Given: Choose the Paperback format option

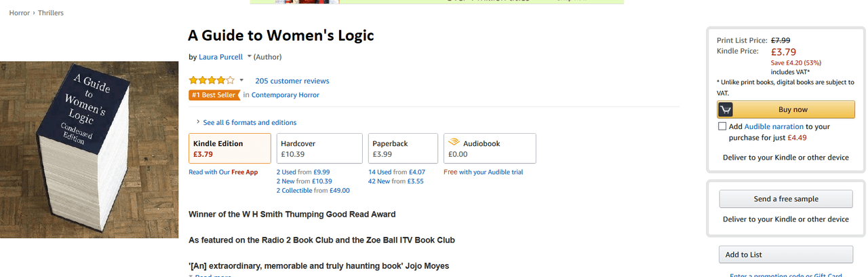Looking at the screenshot, I should coord(403,149).
